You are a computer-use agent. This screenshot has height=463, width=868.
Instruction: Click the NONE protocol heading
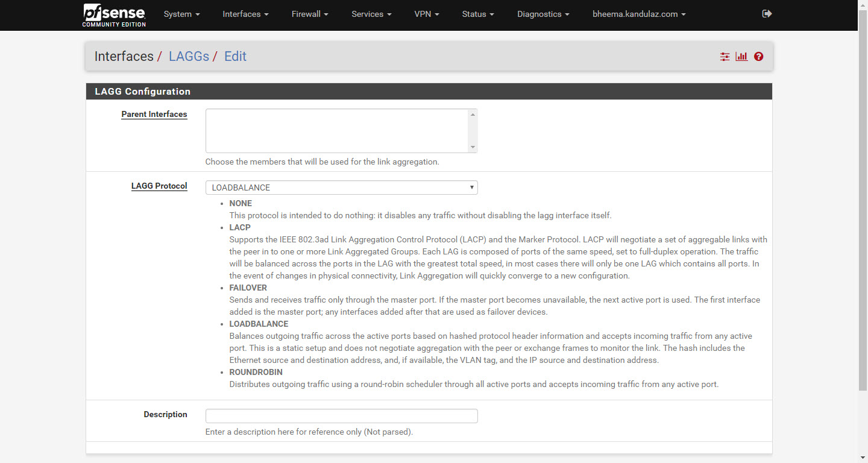241,203
